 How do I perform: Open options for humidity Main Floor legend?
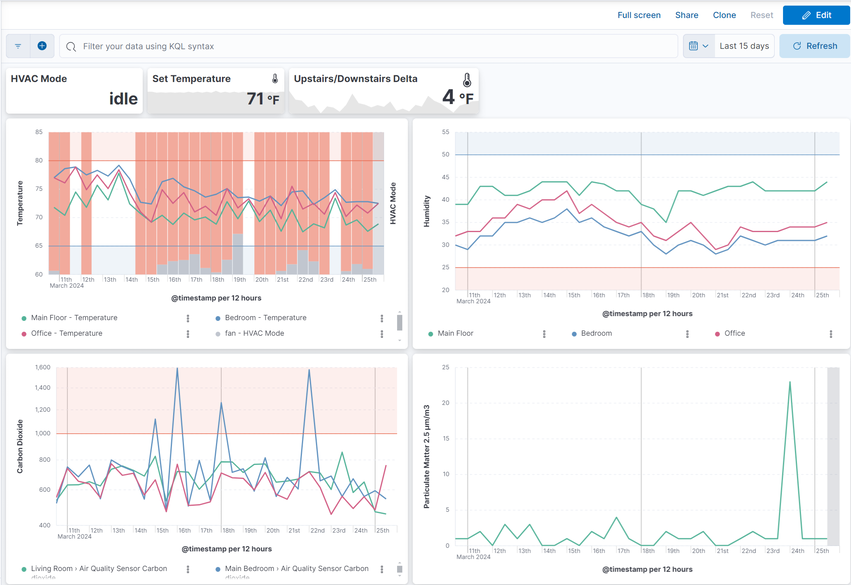pos(544,334)
